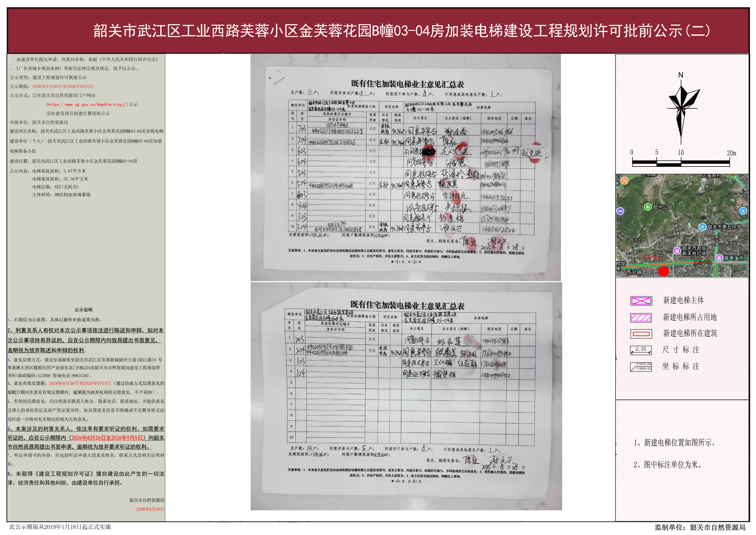Click the legend label 新建电梯主体
Viewport: 756px width, 535px height.
[683, 300]
